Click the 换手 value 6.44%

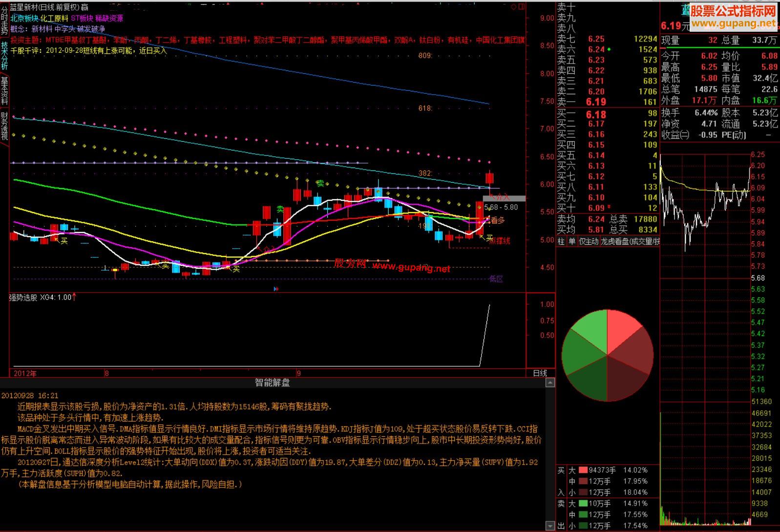click(x=706, y=113)
